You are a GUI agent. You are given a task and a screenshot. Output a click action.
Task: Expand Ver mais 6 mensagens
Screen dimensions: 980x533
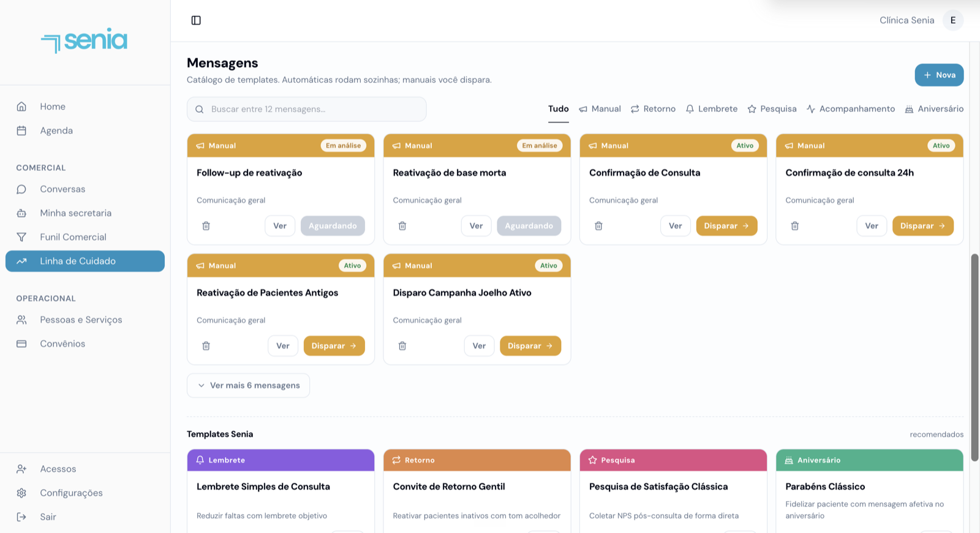248,385
